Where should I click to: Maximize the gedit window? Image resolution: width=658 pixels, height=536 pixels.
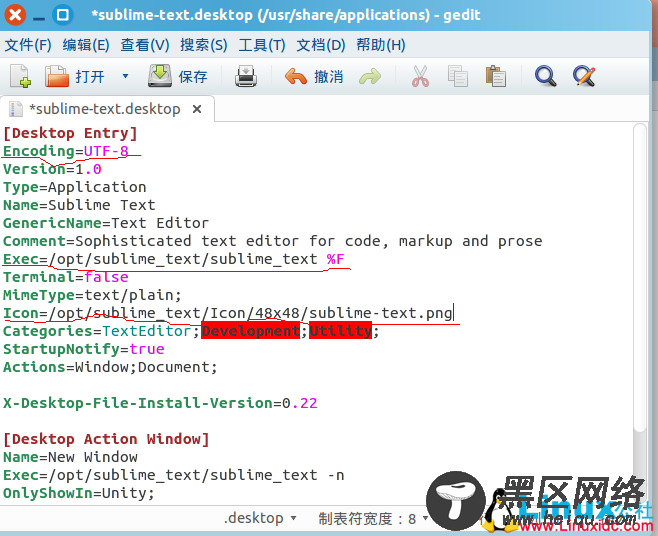point(63,15)
